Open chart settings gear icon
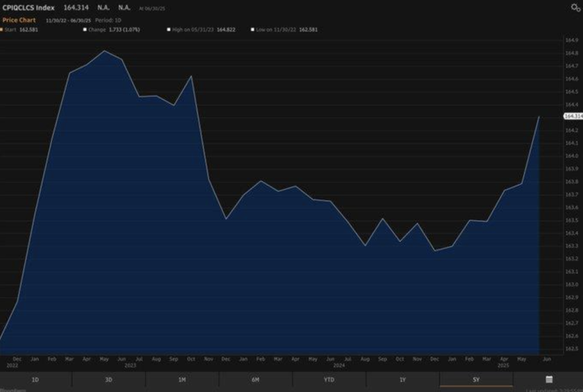The width and height of the screenshot is (583, 392). (576, 7)
